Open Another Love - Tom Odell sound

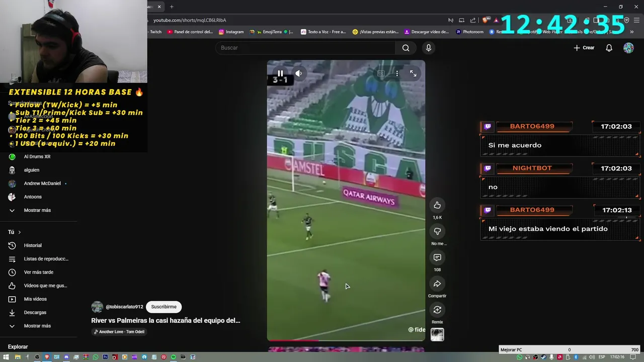click(119, 332)
